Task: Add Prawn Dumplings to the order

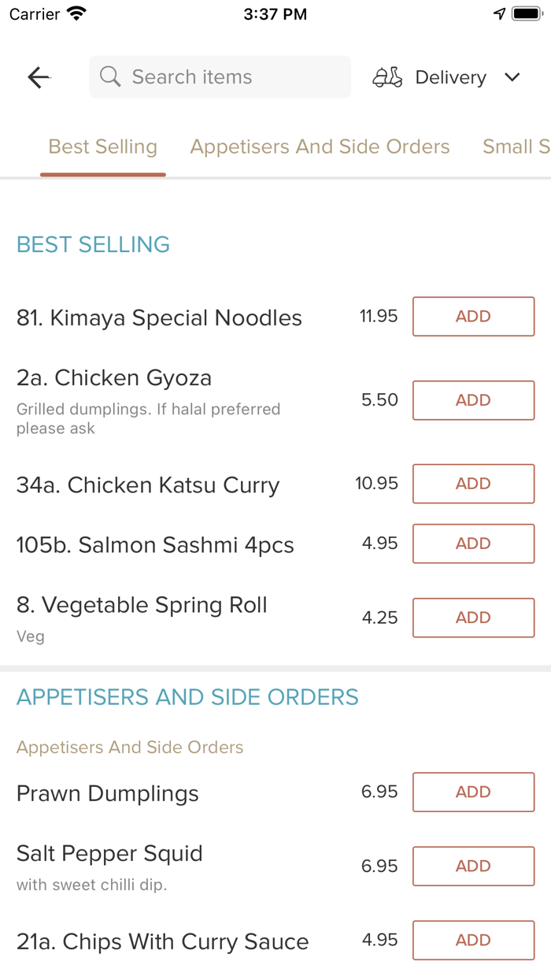Action: (472, 792)
